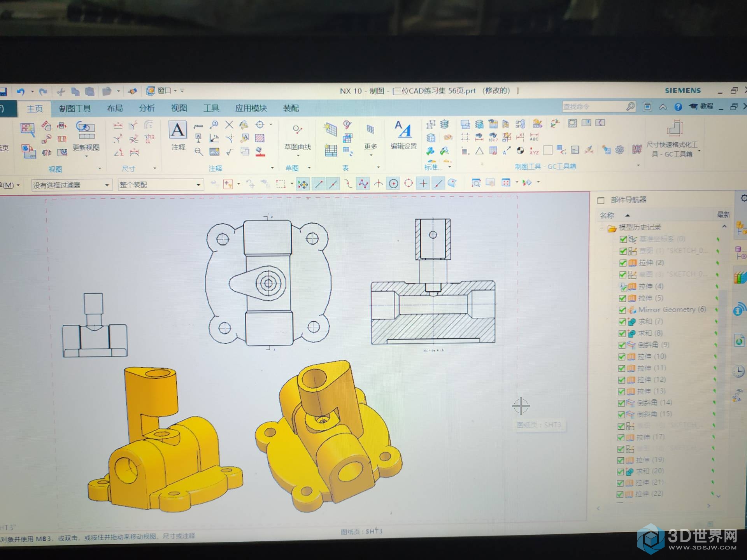Click the Surface Finish checkmark symbol icon
This screenshot has height=560, width=747.
pyautogui.click(x=230, y=152)
